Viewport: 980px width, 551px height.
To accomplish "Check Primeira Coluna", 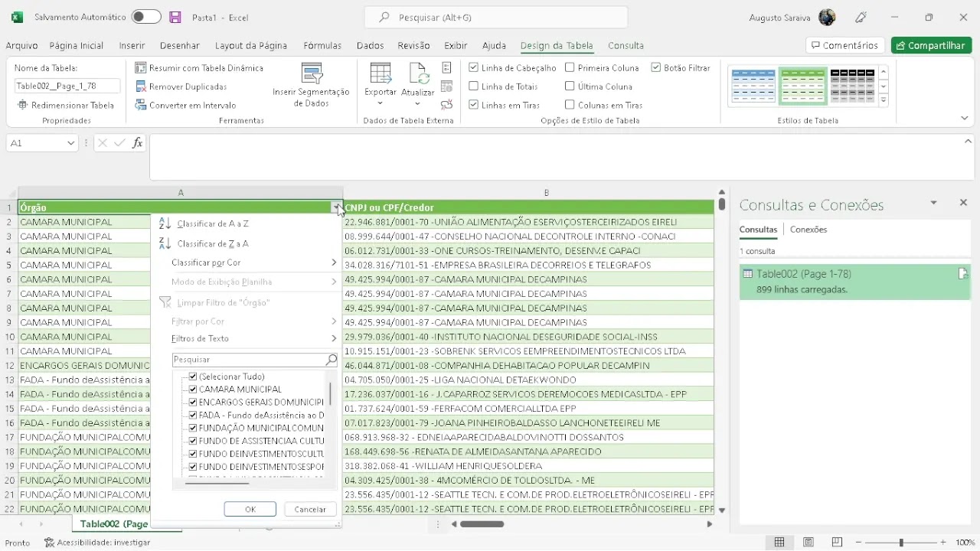I will tap(570, 68).
